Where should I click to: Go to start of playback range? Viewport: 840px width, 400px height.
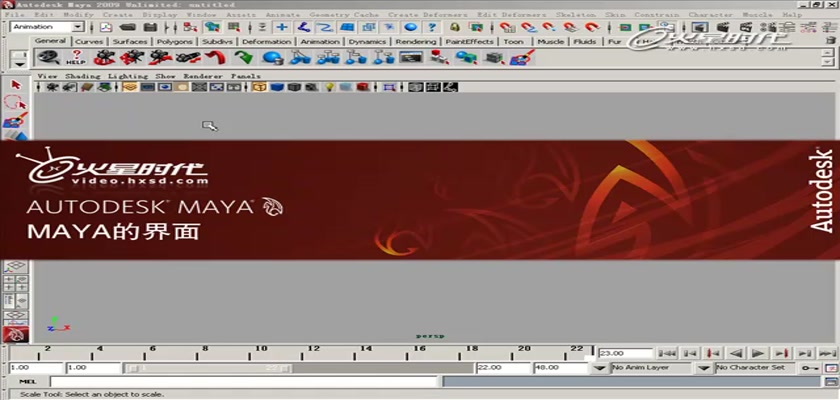point(667,353)
